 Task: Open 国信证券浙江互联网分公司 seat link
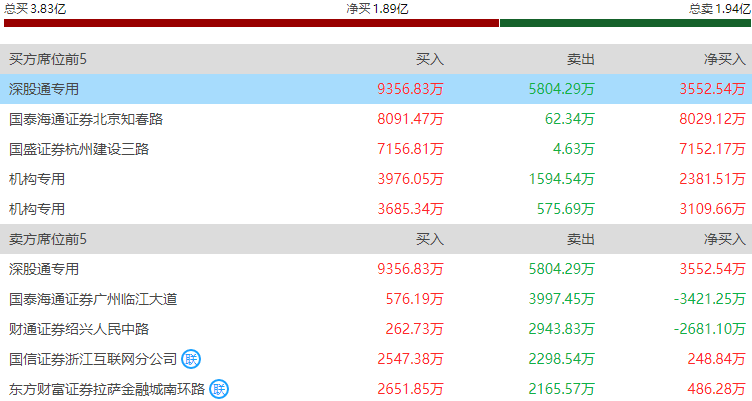pyautogui.click(x=93, y=359)
